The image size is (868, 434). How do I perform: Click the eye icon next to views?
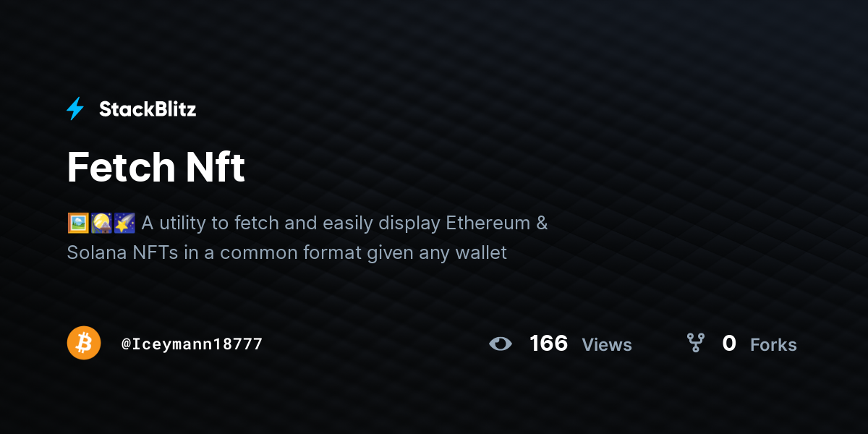(x=501, y=344)
